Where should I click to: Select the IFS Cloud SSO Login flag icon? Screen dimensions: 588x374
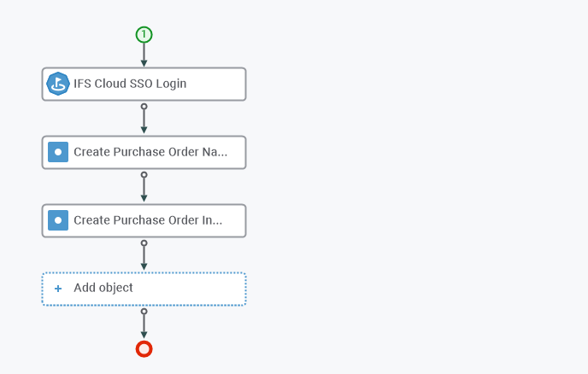pyautogui.click(x=58, y=84)
